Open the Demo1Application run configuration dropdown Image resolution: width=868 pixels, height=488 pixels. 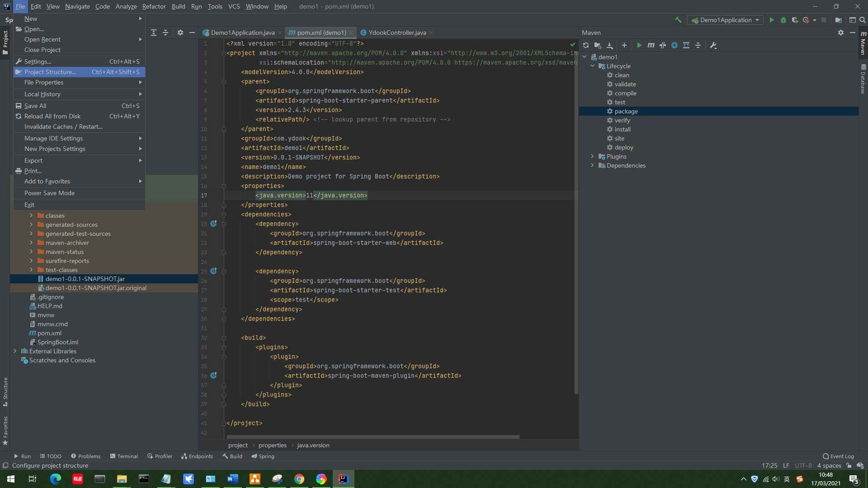point(725,20)
